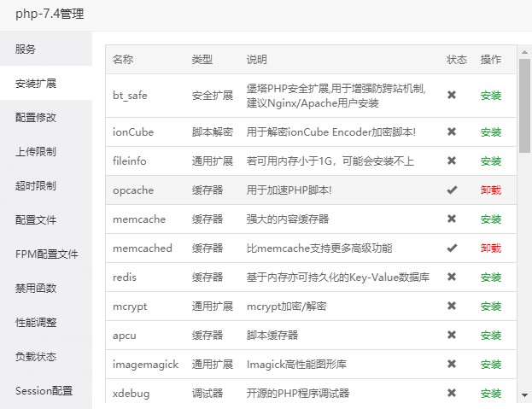
Task: Click the bt_safe not-installed X status icon
Action: 452,96
